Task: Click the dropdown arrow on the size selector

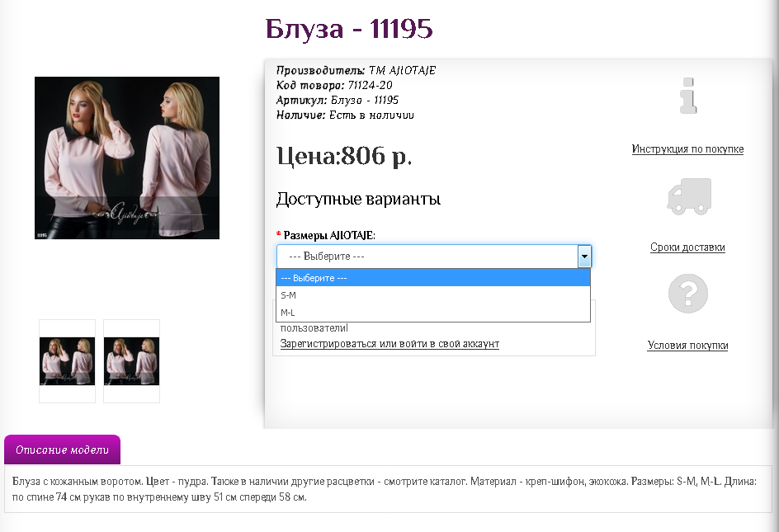Action: 584,256
